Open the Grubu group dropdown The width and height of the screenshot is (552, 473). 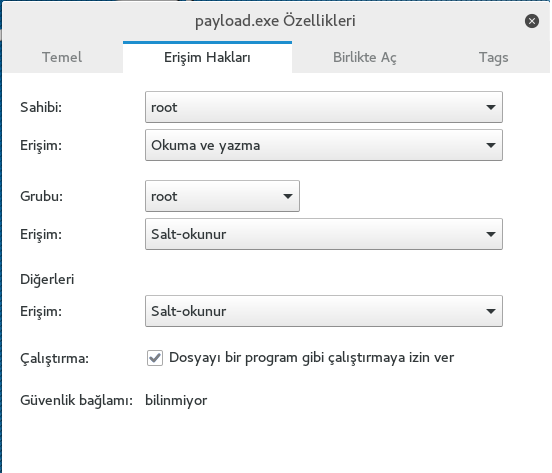click(222, 196)
